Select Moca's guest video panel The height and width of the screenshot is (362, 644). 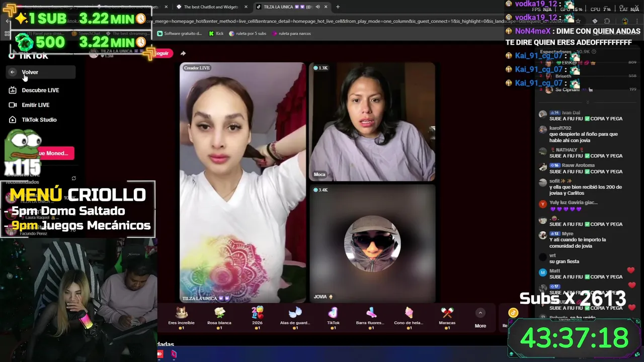[x=372, y=121]
